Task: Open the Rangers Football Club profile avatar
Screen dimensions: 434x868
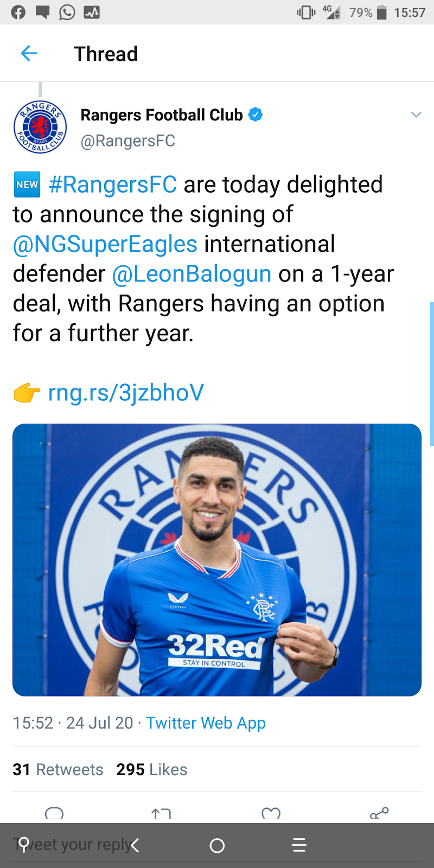Action: (x=40, y=126)
